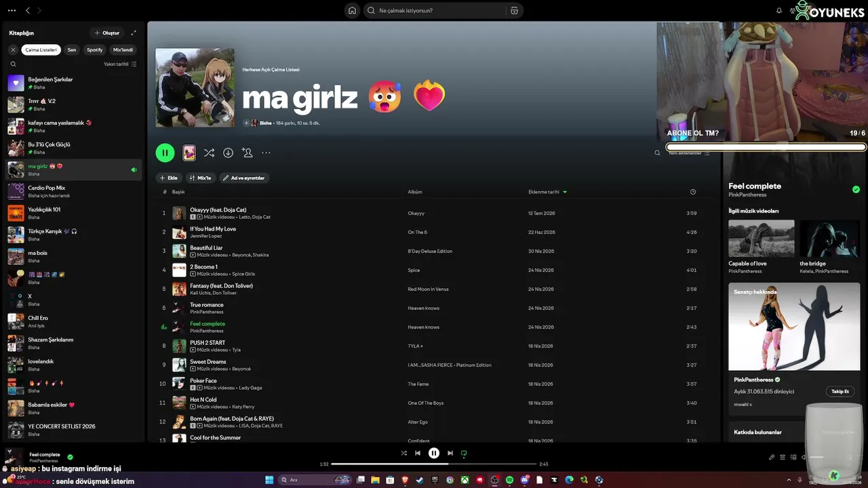Open the Browse icon in search bar
868x488 pixels.
coord(514,11)
